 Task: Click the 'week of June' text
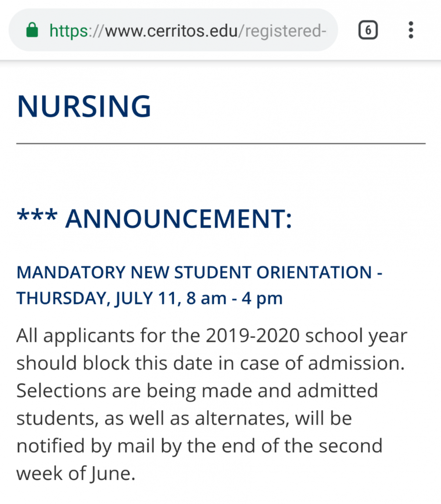pyautogui.click(x=76, y=473)
